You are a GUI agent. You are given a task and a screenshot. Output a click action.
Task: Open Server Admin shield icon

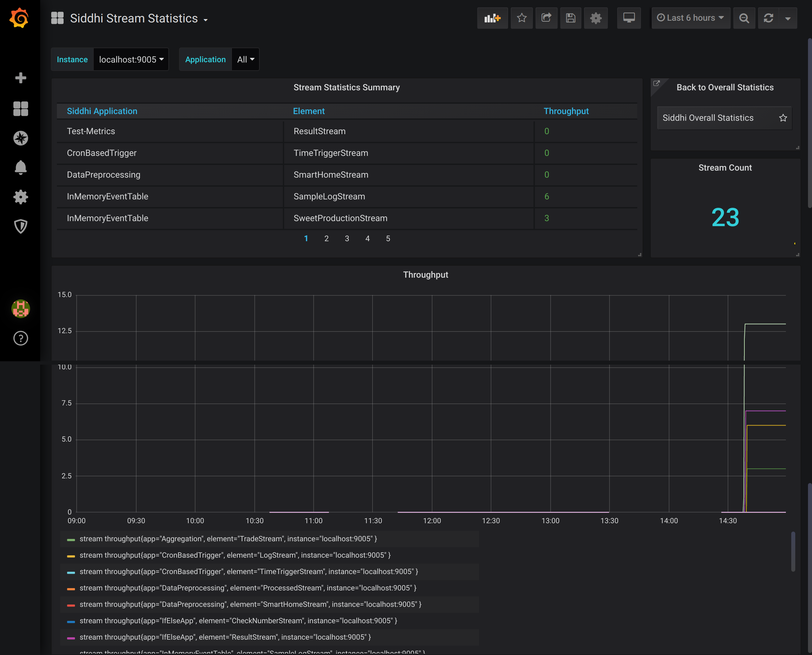[20, 226]
